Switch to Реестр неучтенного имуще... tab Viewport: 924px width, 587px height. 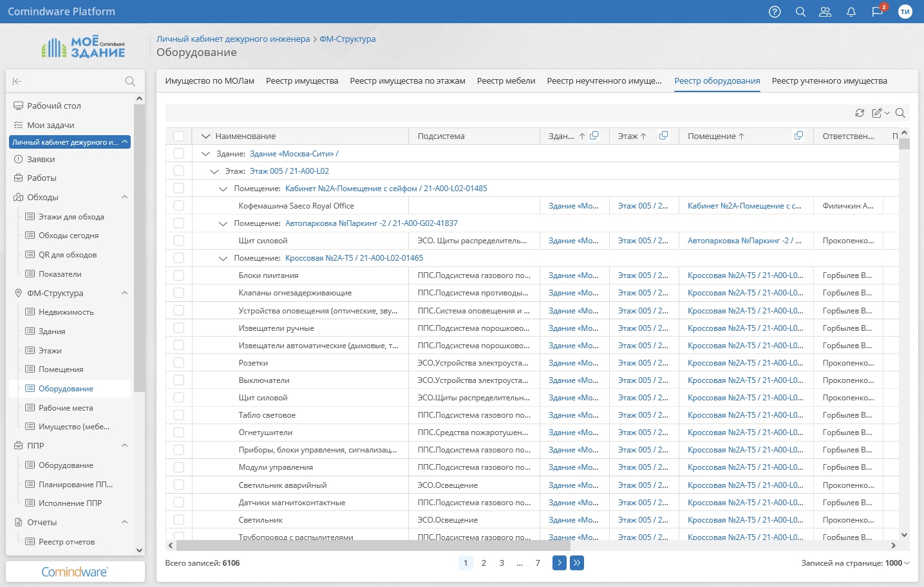coord(604,81)
